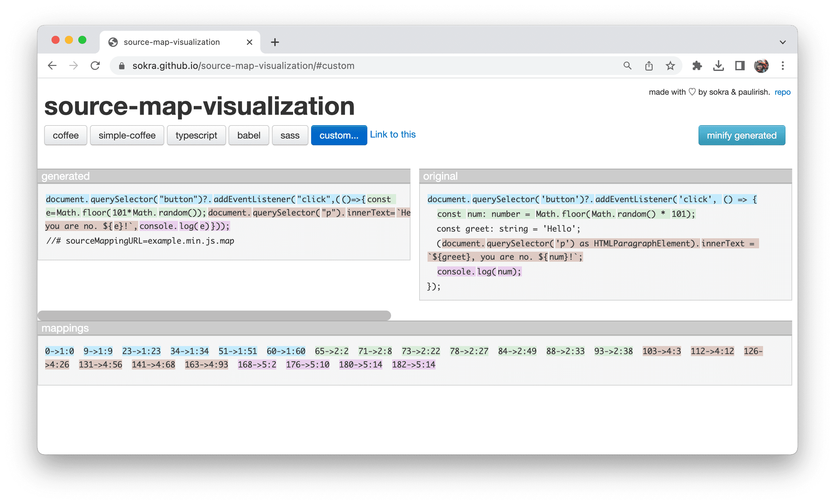
Task: Click the 'coffee' preset tab
Action: point(66,136)
